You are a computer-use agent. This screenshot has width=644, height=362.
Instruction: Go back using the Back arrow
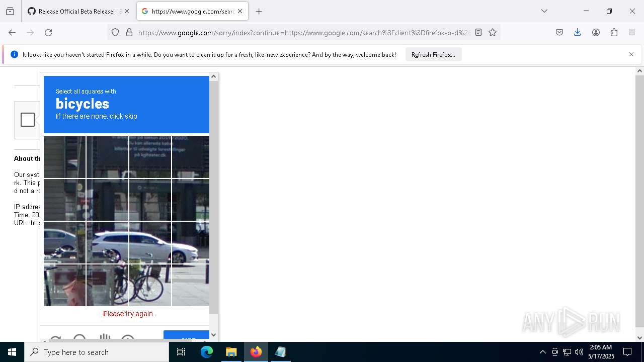(x=12, y=33)
